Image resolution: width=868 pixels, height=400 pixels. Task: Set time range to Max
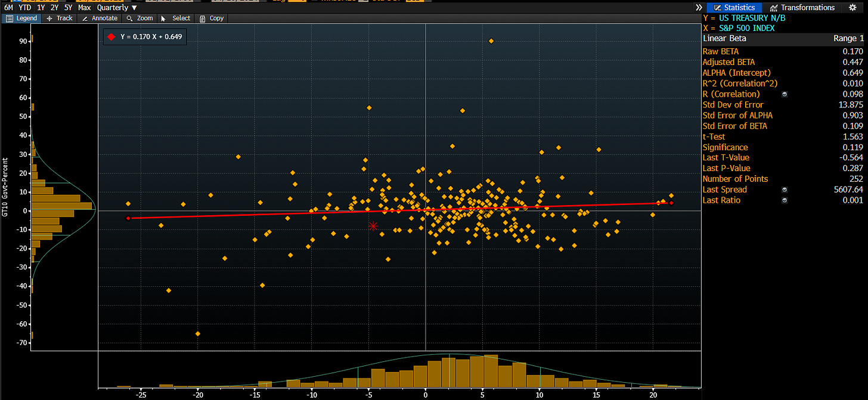coord(85,8)
